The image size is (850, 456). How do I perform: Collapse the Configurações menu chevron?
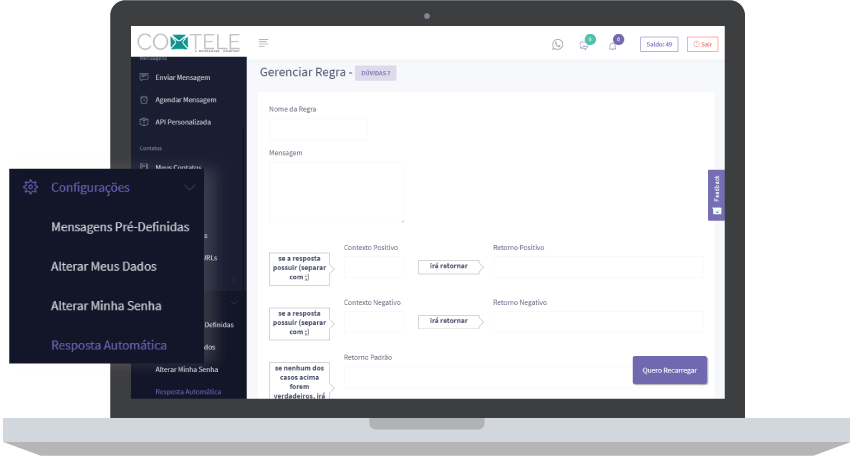click(x=189, y=188)
